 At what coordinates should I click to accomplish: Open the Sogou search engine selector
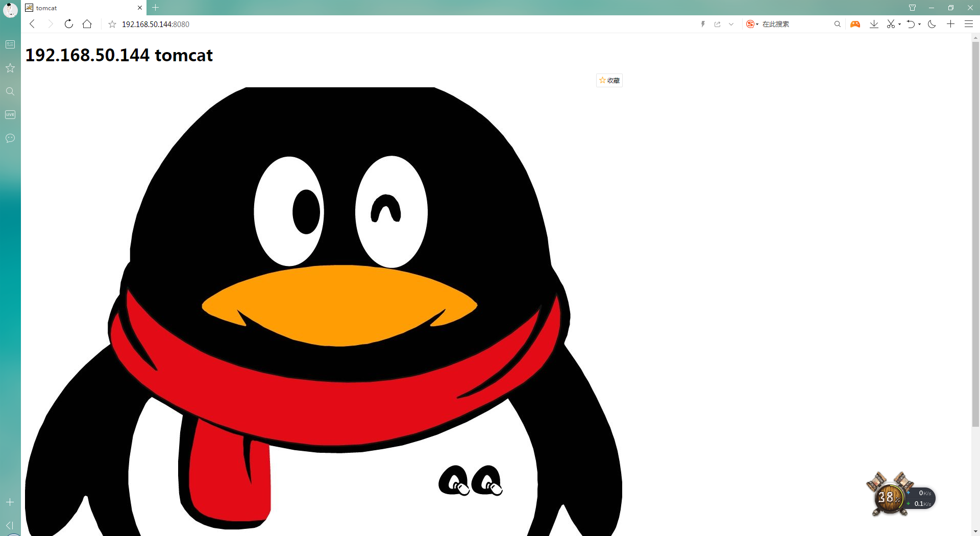tap(752, 24)
